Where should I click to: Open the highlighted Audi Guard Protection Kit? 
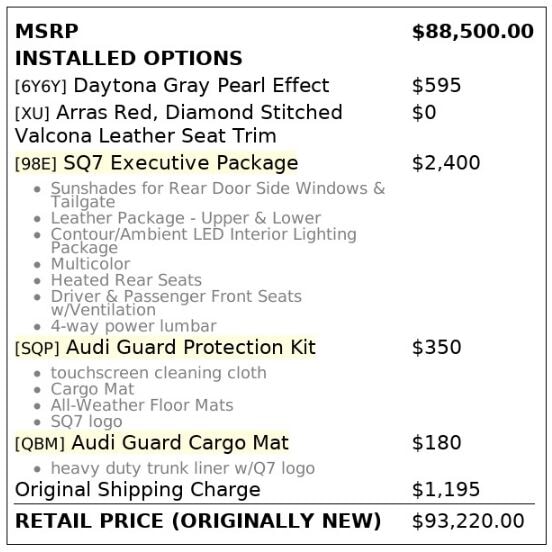pyautogui.click(x=165, y=347)
